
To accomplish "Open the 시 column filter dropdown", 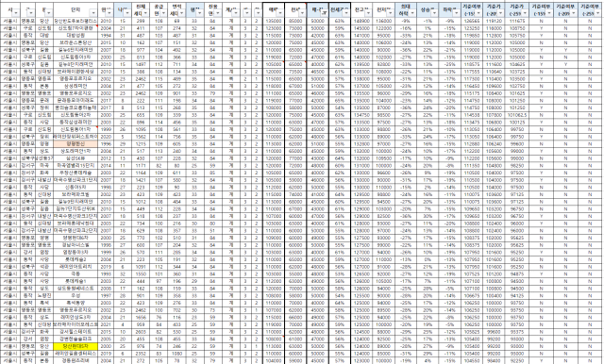I will point(15,13).
